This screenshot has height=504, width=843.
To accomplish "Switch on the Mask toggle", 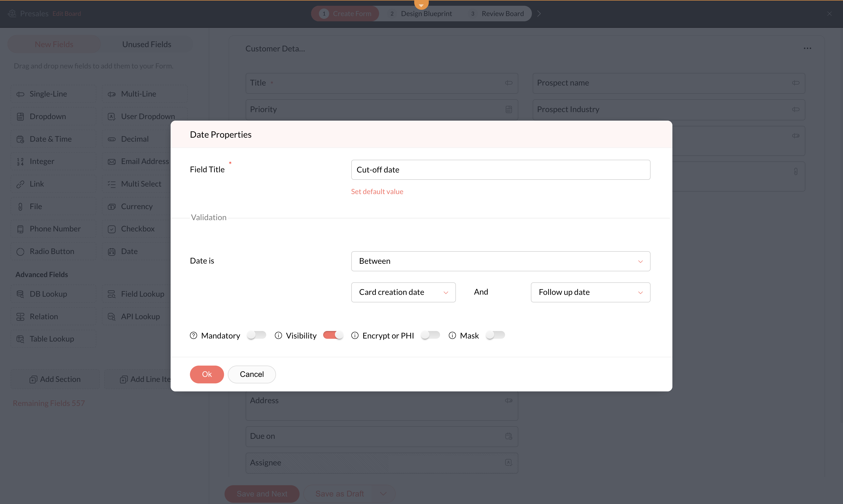I will coord(495,335).
